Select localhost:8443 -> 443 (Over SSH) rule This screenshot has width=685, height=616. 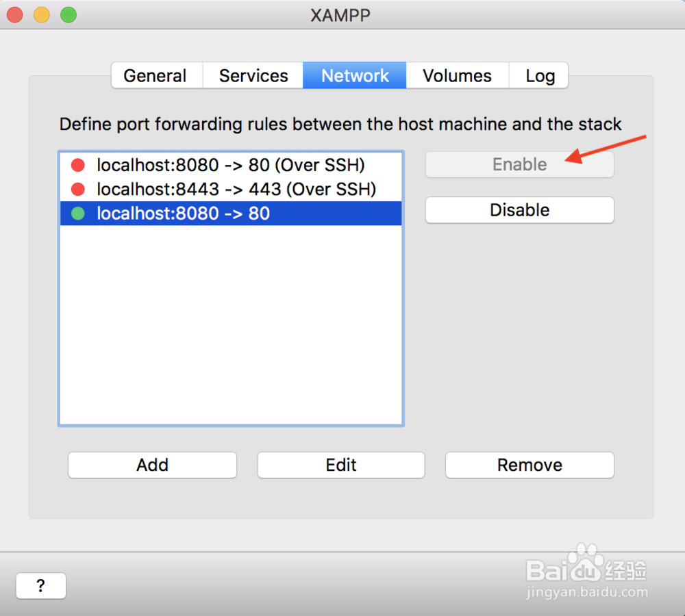point(231,189)
